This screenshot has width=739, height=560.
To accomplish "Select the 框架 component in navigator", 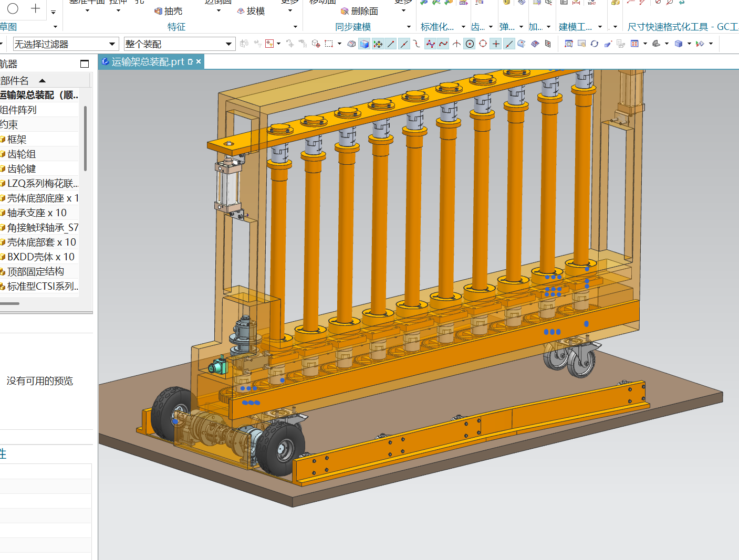I will pyautogui.click(x=17, y=139).
